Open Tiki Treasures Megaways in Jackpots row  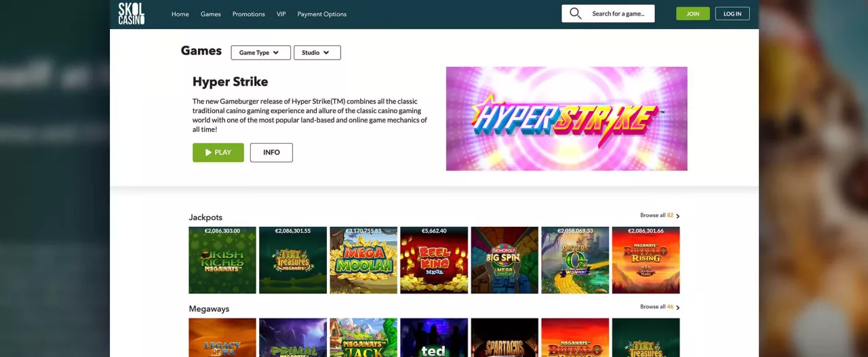point(293,260)
